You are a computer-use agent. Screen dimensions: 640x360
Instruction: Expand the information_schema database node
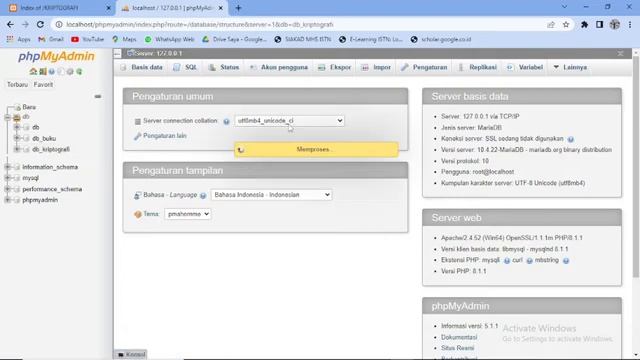tap(7, 167)
